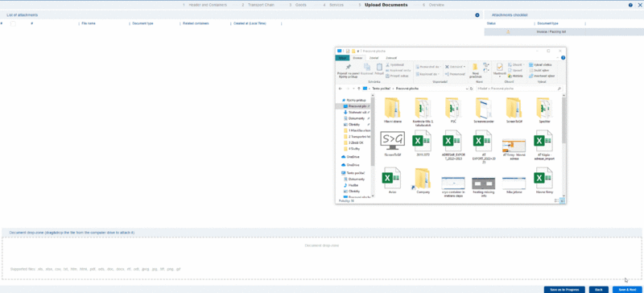Expand recent locations arrow beside Explorer forward button
This screenshot has width=644, height=293.
(x=353, y=89)
